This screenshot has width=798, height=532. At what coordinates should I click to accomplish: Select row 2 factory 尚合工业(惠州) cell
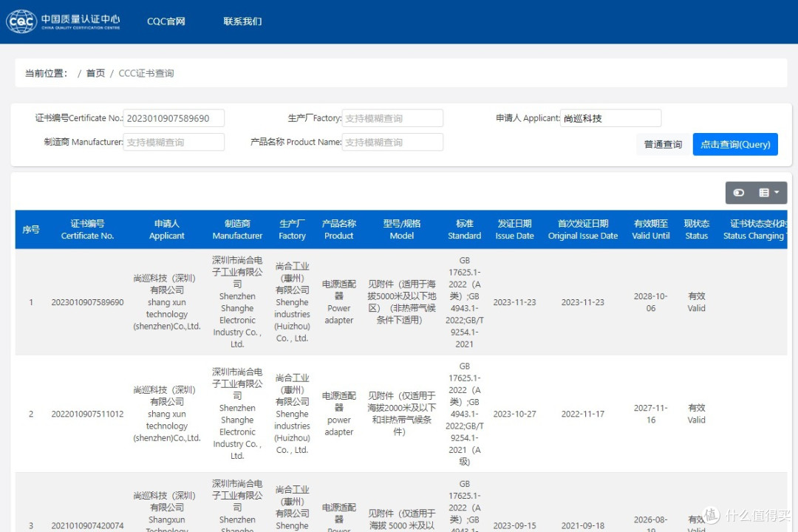pos(292,414)
